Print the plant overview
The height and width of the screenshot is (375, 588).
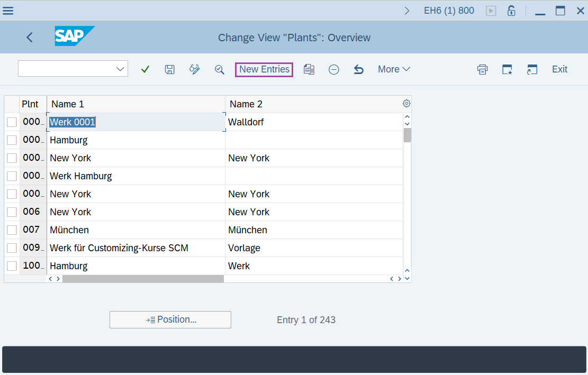[x=482, y=69]
